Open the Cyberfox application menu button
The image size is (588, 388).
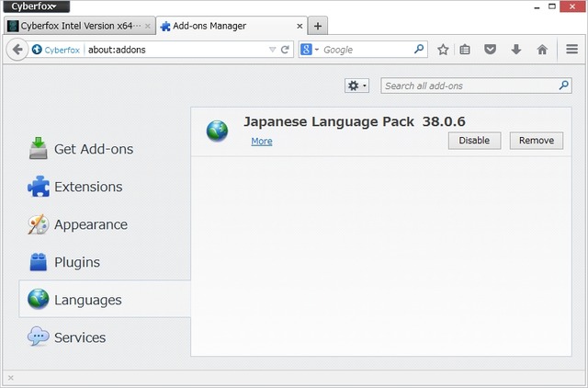point(36,6)
